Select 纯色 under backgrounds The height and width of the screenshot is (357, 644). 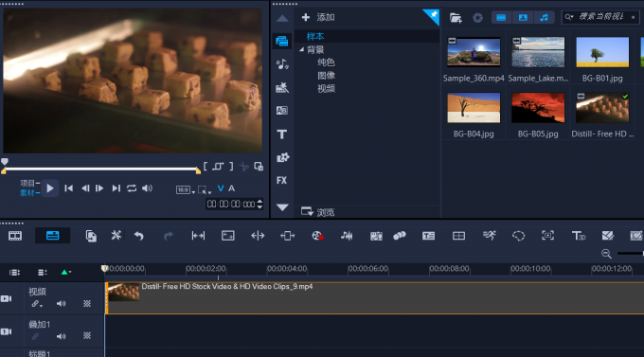pos(326,62)
